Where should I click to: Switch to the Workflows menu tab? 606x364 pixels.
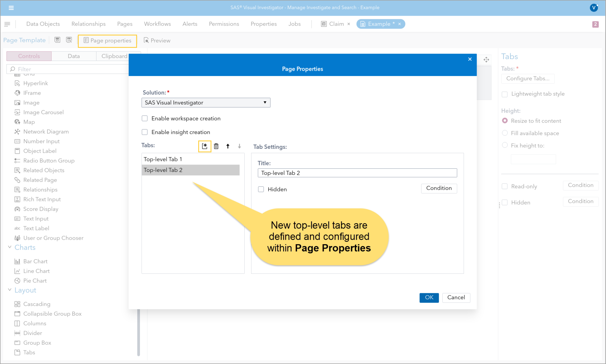tap(157, 24)
